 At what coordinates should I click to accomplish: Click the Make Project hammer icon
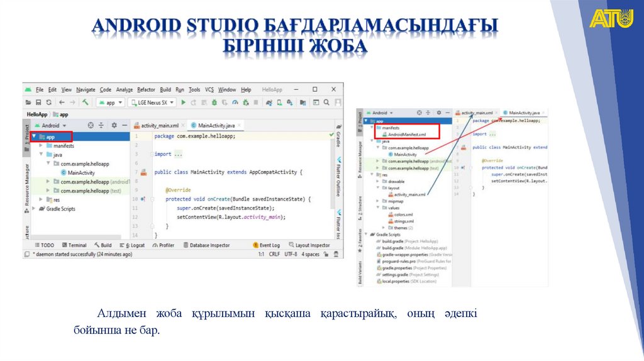[x=85, y=103]
